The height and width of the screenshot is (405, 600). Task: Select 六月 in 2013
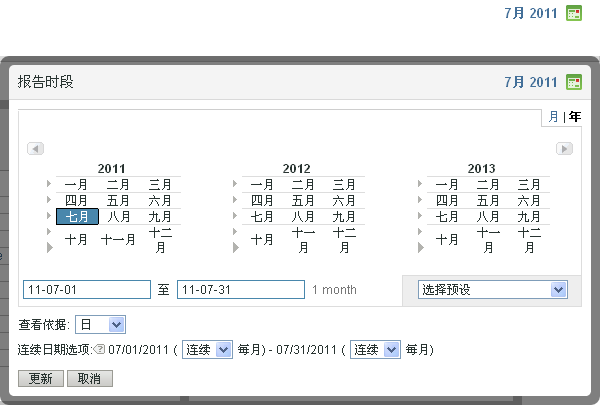tap(529, 201)
